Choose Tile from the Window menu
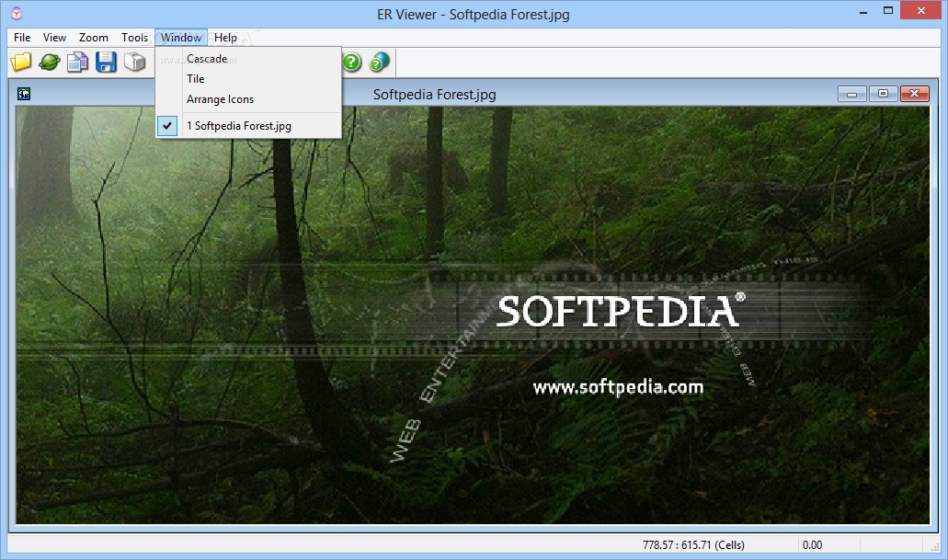The image size is (948, 560). (x=248, y=78)
